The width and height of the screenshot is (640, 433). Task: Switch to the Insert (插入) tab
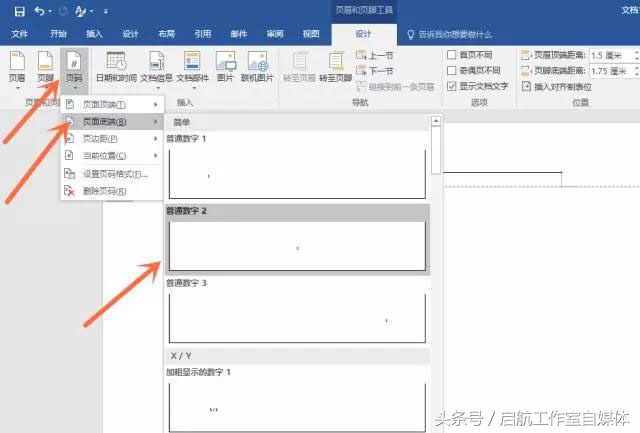94,34
